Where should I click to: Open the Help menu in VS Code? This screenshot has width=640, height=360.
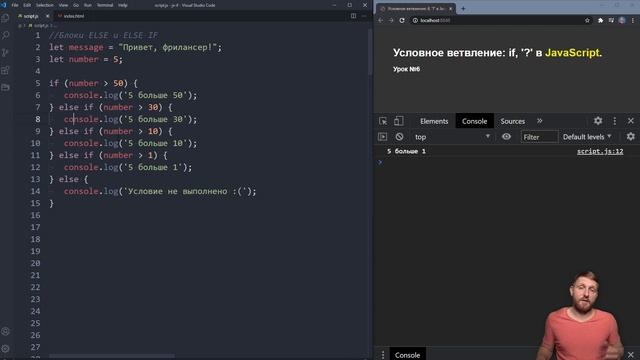[x=123, y=5]
